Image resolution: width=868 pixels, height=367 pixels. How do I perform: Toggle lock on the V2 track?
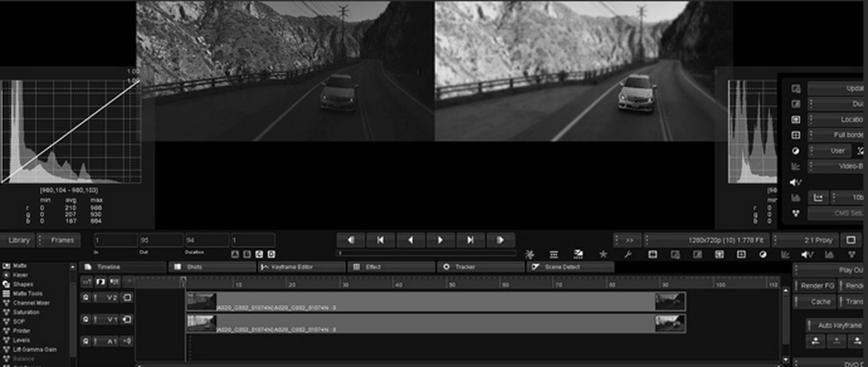click(86, 297)
